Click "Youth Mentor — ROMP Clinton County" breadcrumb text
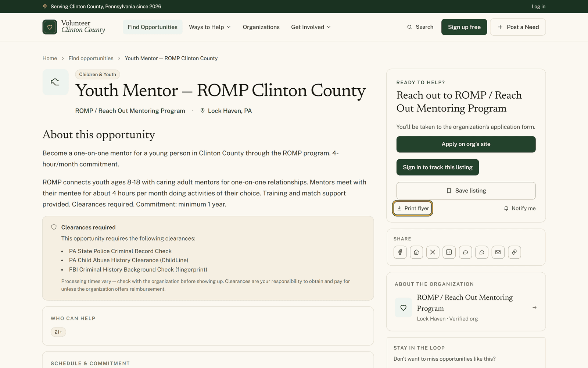 pyautogui.click(x=171, y=58)
